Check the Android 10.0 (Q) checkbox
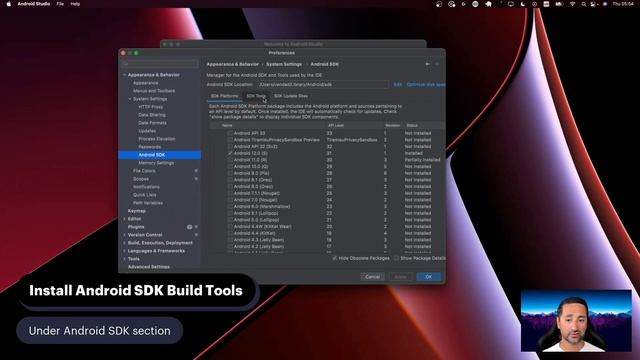Image resolution: width=640 pixels, height=360 pixels. pyautogui.click(x=230, y=167)
